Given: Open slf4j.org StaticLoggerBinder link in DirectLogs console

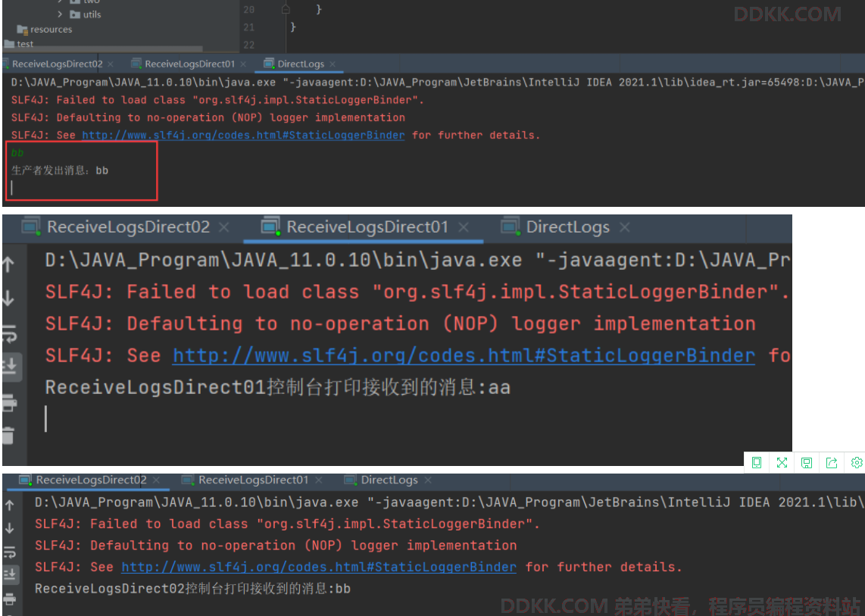Looking at the screenshot, I should [x=243, y=135].
